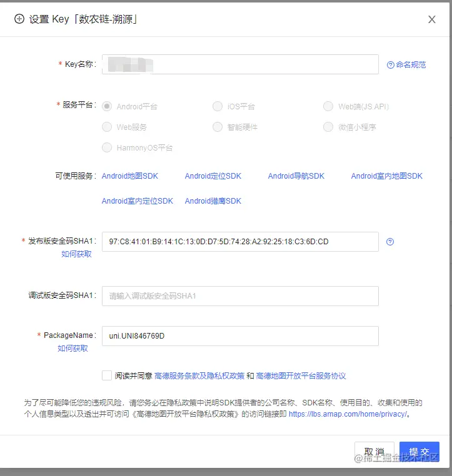Click the 取消 button
Screen dimensions: 452x476
pyautogui.click(x=374, y=452)
